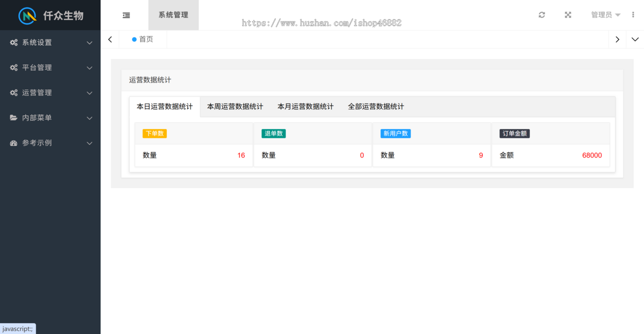Click the 数量 label under 退单数
The height and width of the screenshot is (334, 644).
point(269,155)
